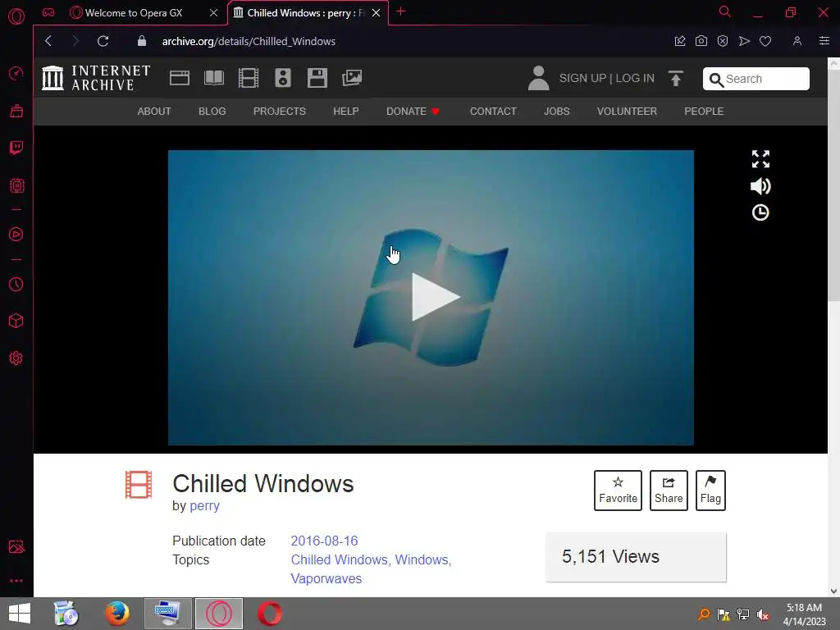Screen dimensions: 840x630
Task: Close the Welcome to Opera GX tab
Action: click(x=214, y=13)
